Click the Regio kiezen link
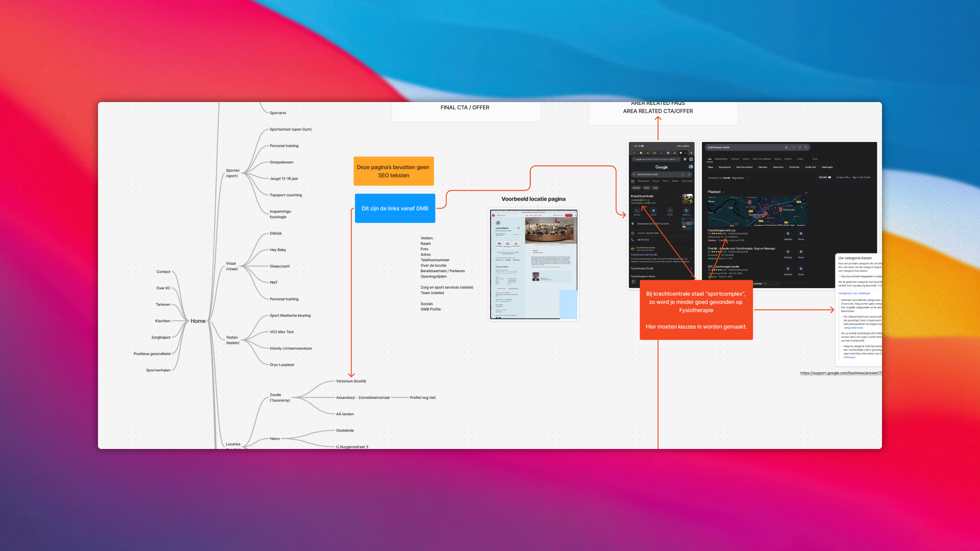 738,178
